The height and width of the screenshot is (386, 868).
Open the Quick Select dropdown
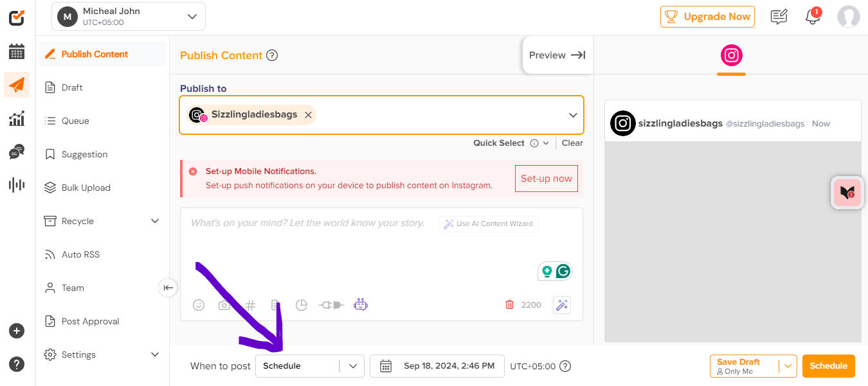[546, 143]
